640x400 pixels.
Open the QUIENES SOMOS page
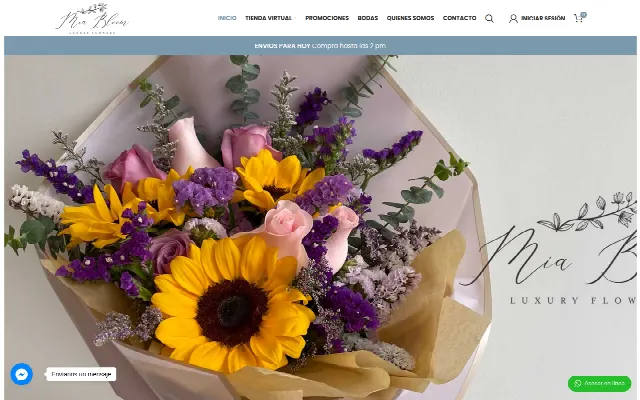(x=410, y=18)
